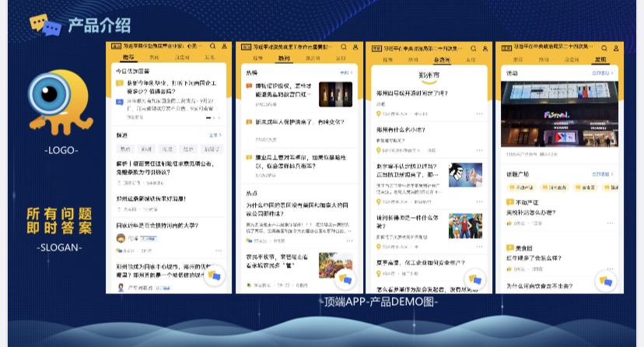
Task: Open the profile icon on the 热问 screen
Action: pos(355,47)
